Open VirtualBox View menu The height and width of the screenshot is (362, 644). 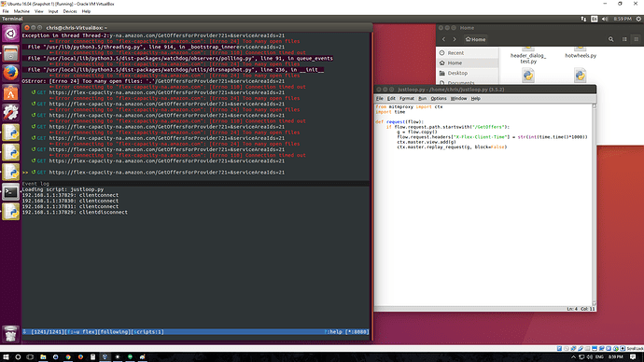[38, 11]
